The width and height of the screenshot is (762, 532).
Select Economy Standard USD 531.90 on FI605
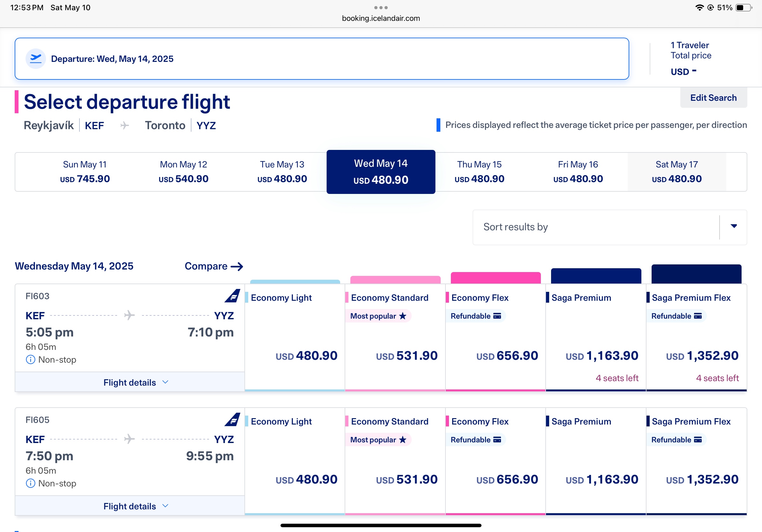(395, 462)
